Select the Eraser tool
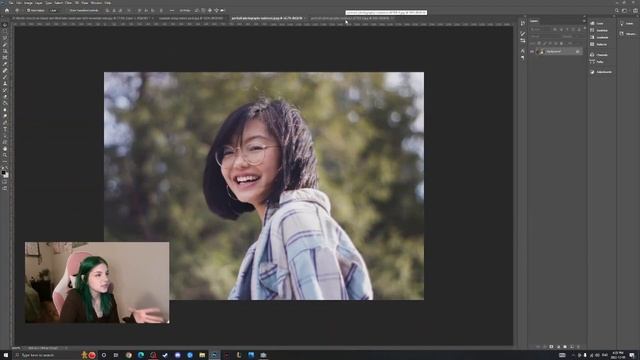 tap(5, 97)
